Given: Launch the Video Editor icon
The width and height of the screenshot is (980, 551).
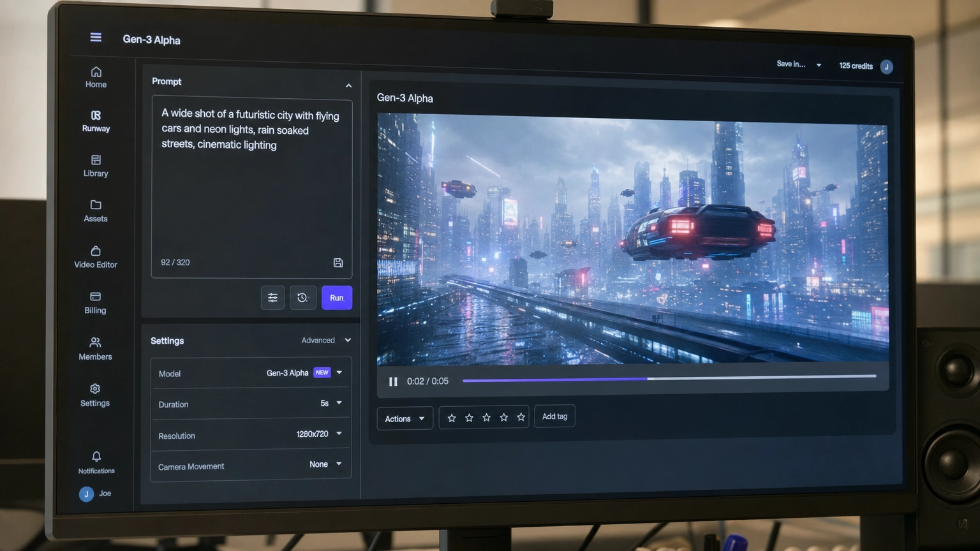Looking at the screenshot, I should 96,251.
